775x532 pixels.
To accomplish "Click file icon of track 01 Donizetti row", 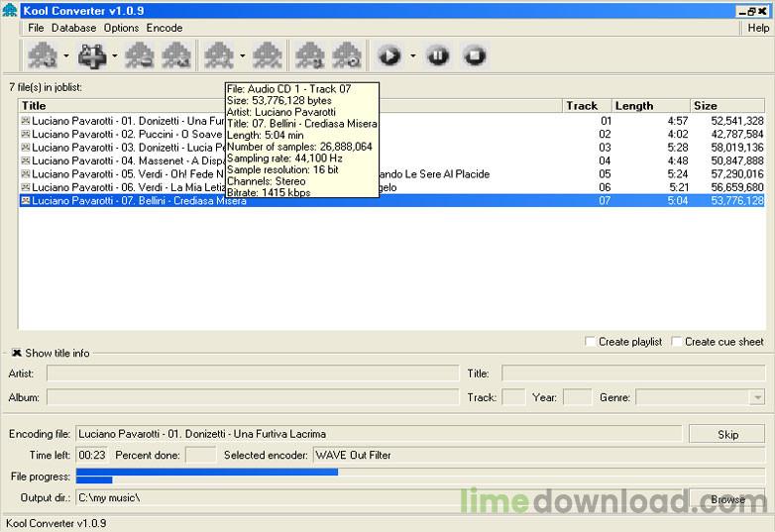I will [x=25, y=121].
